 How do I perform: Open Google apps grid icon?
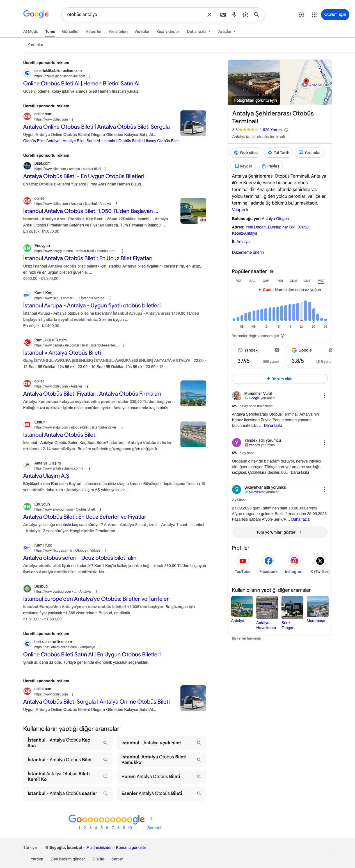coord(314,15)
